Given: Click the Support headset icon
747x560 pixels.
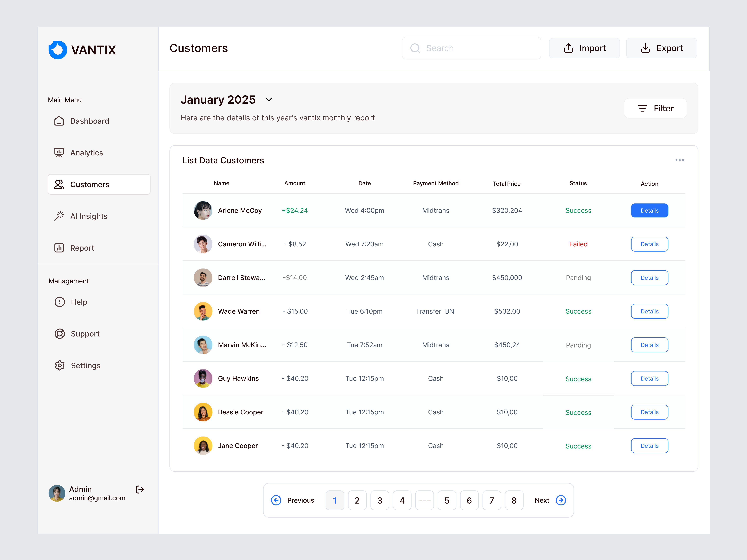Looking at the screenshot, I should click(x=59, y=334).
